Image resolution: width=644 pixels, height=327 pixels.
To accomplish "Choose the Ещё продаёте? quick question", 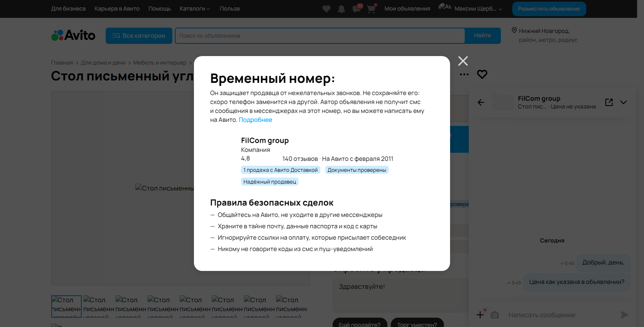I will pos(360,325).
